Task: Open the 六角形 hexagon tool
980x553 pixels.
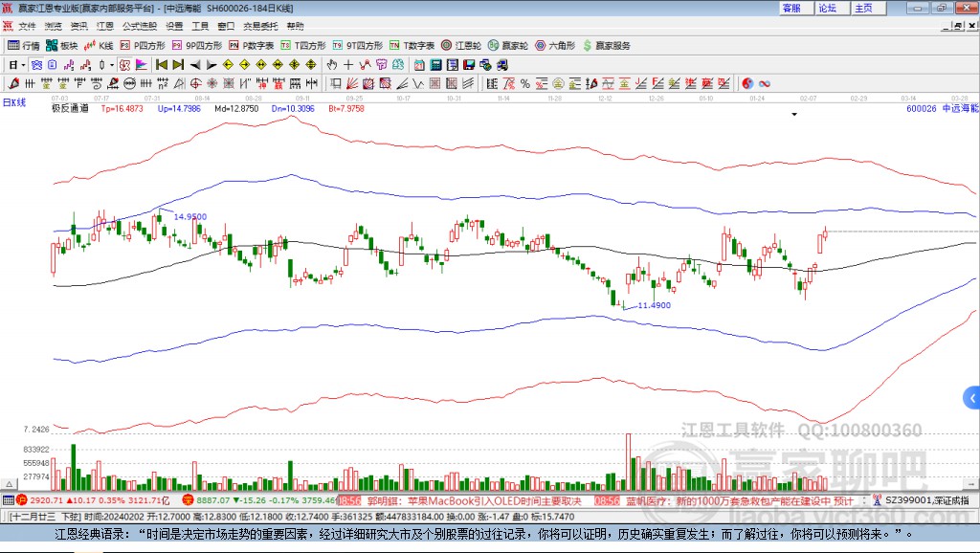Action: 555,46
